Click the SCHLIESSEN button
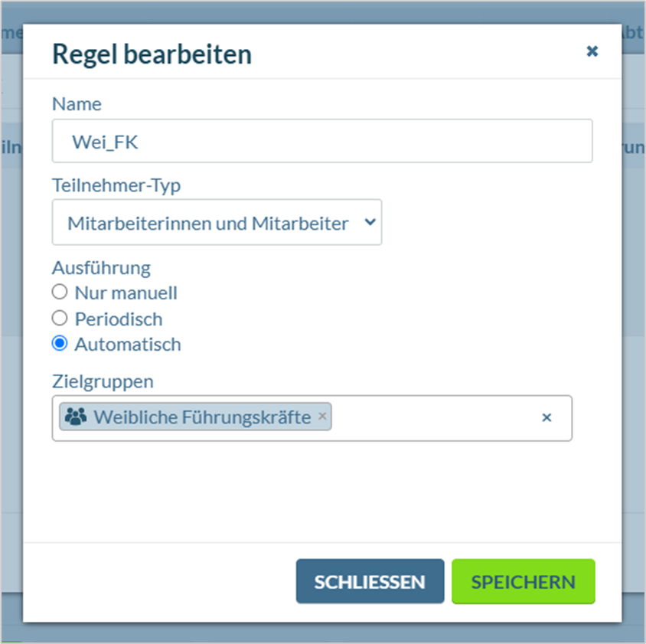 click(x=370, y=581)
